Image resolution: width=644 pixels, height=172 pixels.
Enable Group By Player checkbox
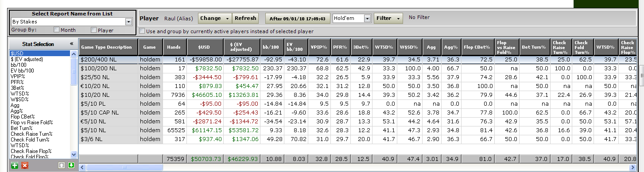point(93,30)
